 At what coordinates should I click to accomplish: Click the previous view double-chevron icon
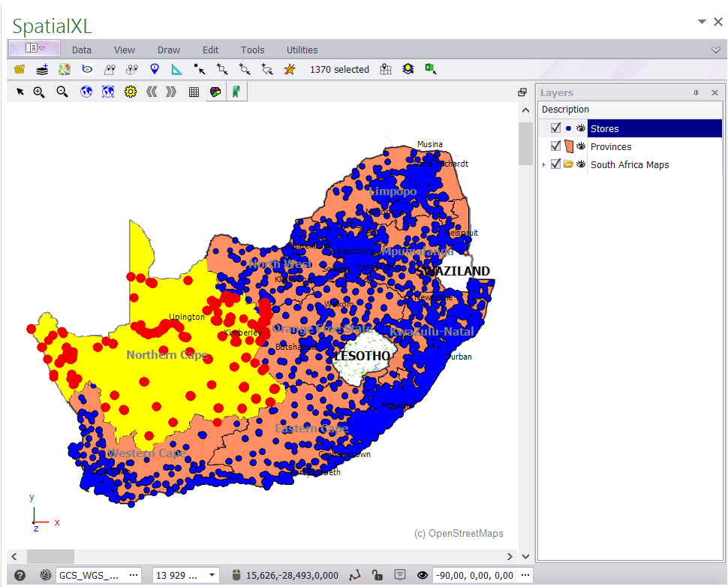[x=151, y=92]
